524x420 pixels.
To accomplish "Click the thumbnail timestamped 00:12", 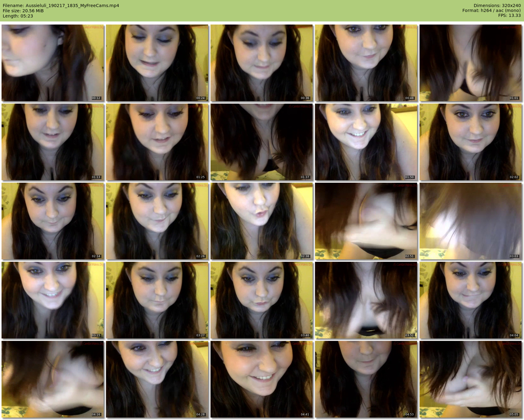I will coord(53,63).
